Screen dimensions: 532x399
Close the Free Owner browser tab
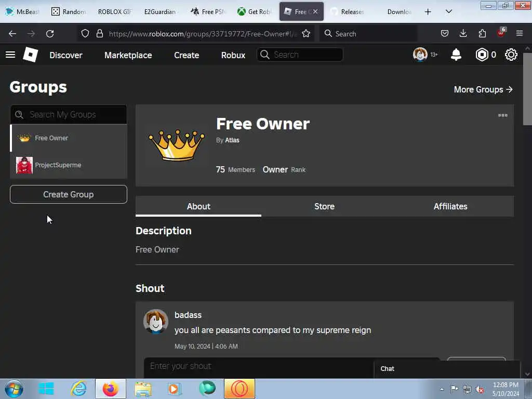click(315, 11)
